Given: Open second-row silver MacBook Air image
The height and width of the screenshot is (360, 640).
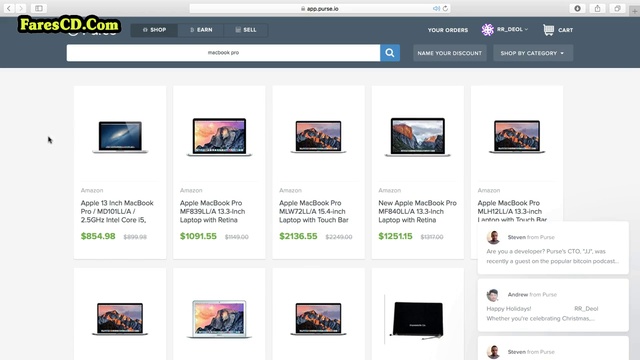Looking at the screenshot, I should pyautogui.click(x=219, y=319).
